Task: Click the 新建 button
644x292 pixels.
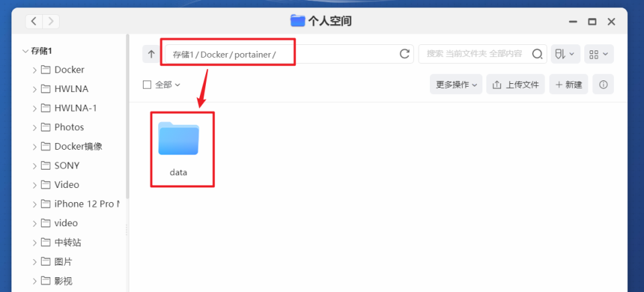Action: click(569, 85)
